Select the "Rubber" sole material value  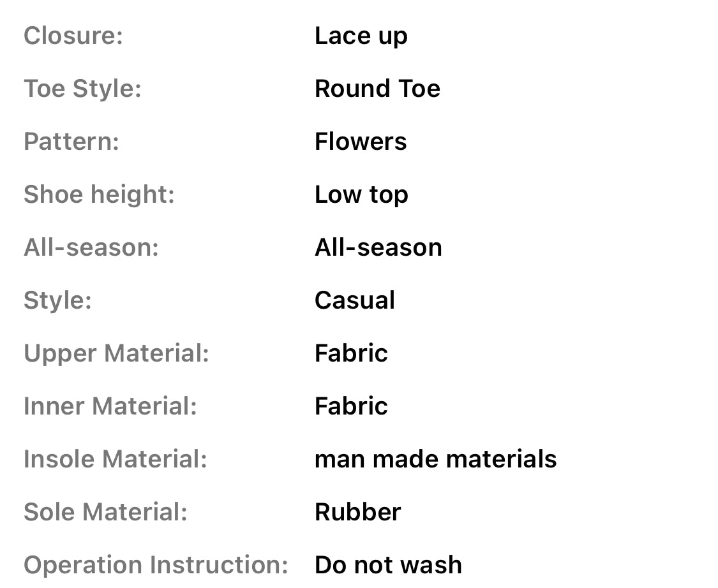[357, 512]
